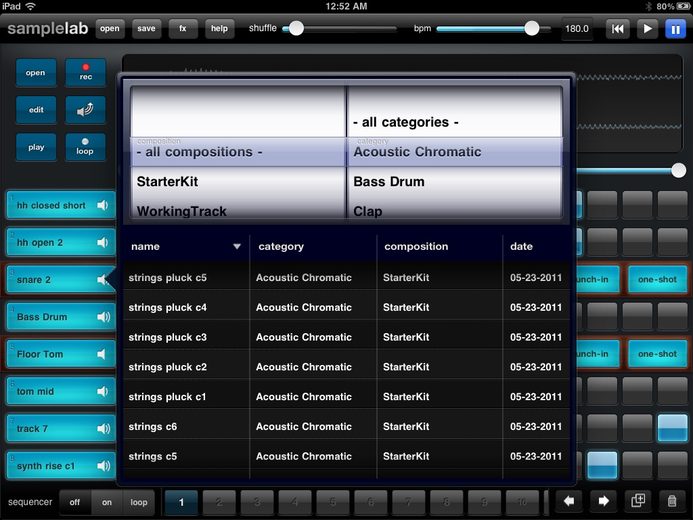Toggle one-shot on the Floor Tom row

click(x=657, y=354)
